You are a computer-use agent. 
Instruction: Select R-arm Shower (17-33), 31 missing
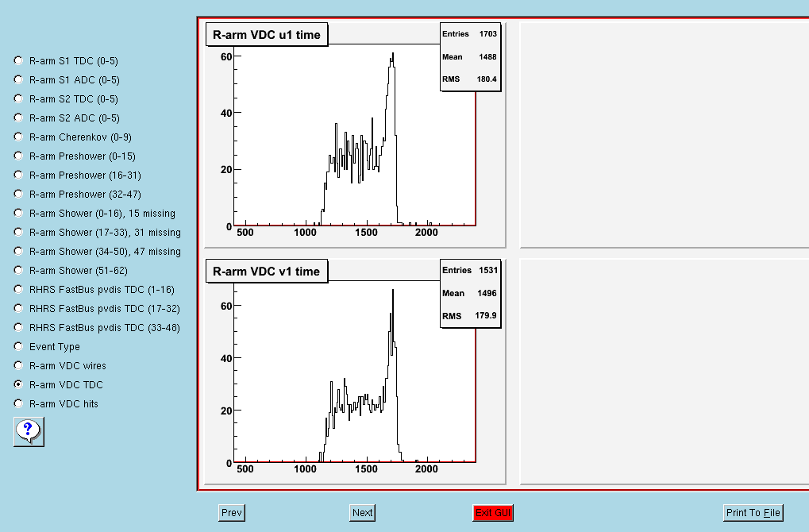pos(18,233)
